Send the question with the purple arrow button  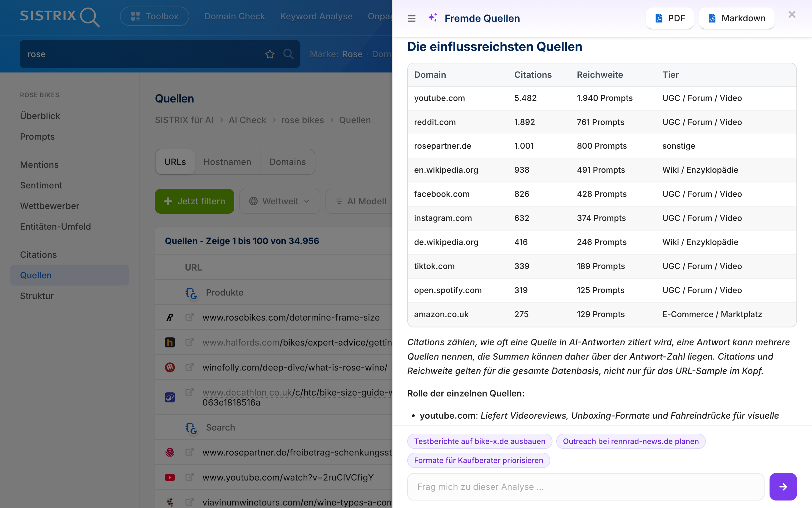point(783,486)
